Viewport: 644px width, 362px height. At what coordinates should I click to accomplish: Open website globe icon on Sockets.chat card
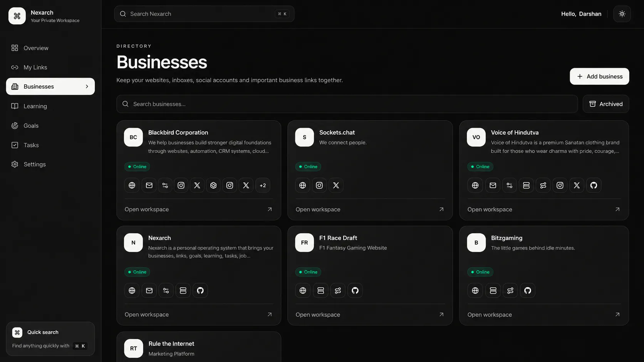click(303, 185)
